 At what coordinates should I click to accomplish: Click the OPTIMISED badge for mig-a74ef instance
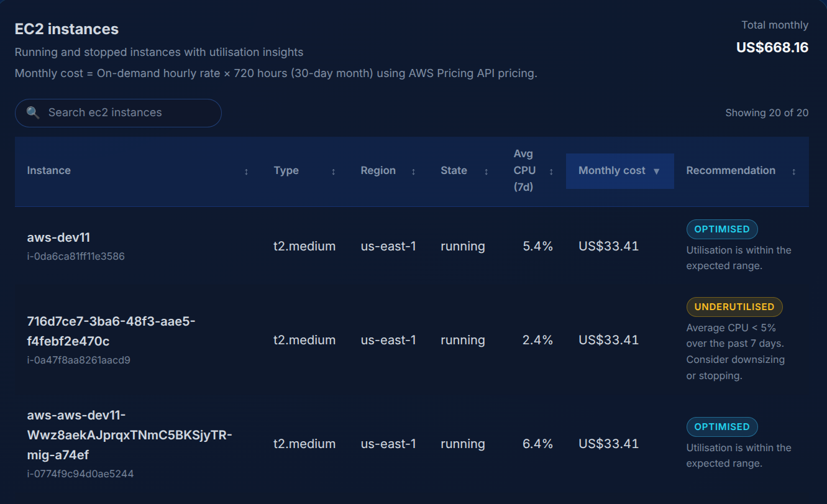pyautogui.click(x=721, y=426)
